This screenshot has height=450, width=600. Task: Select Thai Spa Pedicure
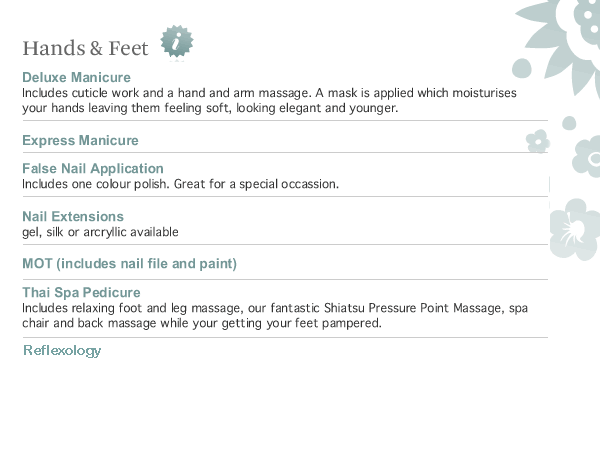pyautogui.click(x=81, y=293)
